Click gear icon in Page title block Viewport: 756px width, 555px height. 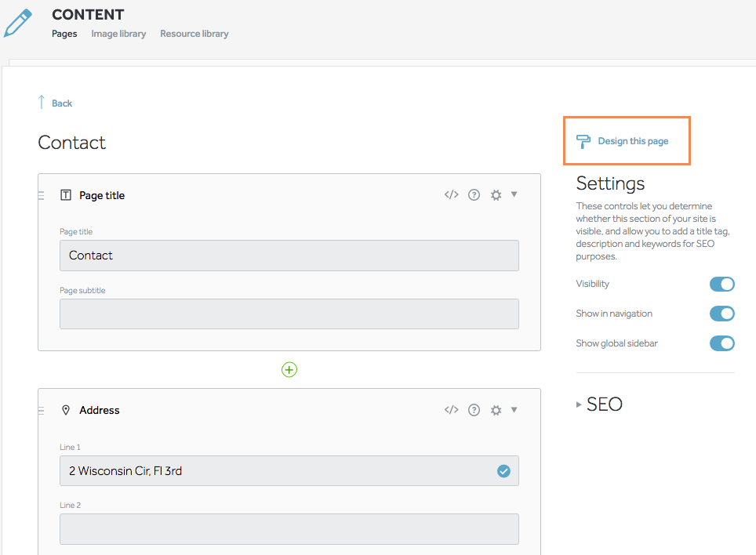pyautogui.click(x=496, y=195)
